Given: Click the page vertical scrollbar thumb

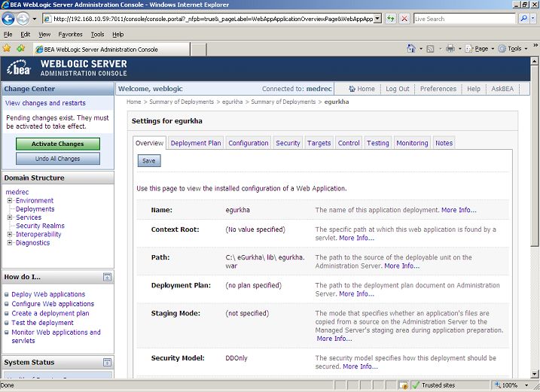Looking at the screenshot, I should click(x=534, y=157).
